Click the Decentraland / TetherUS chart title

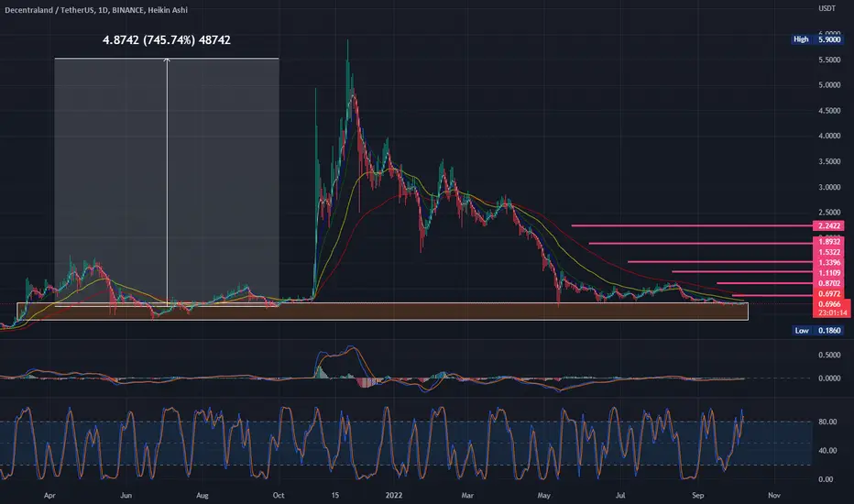point(96,10)
